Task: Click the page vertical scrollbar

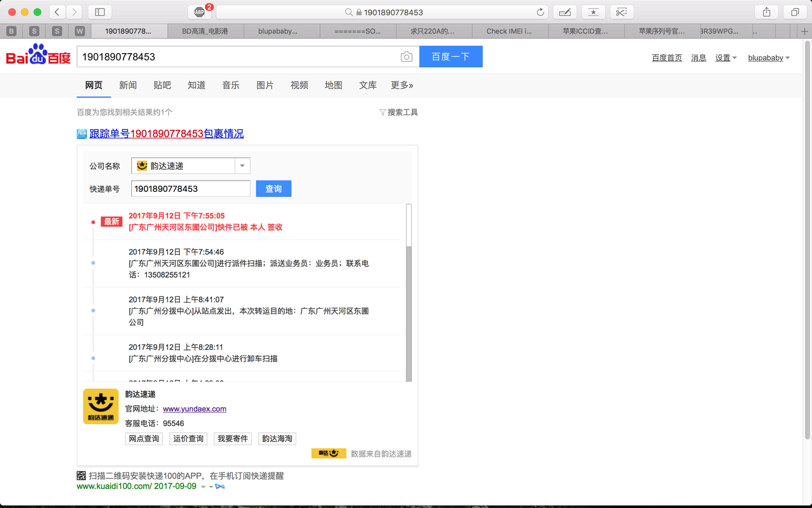Action: click(807, 240)
